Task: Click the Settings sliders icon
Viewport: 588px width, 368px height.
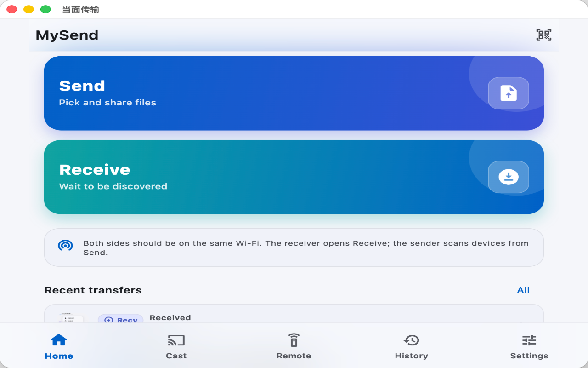Action: point(529,340)
